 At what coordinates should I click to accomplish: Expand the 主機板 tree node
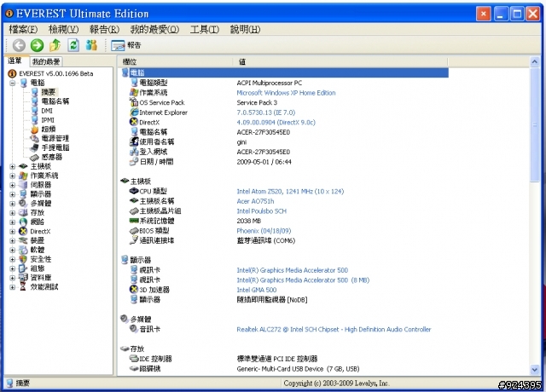[13, 166]
